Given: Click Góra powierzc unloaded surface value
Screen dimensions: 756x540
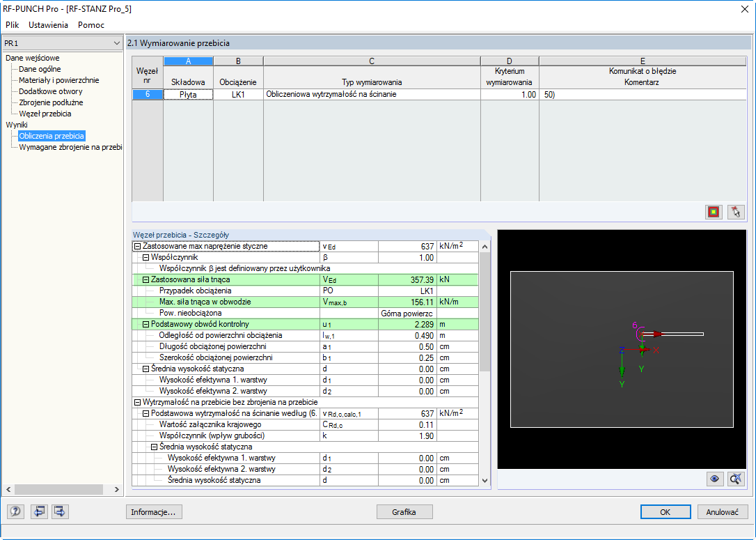Looking at the screenshot, I should pyautogui.click(x=407, y=313).
